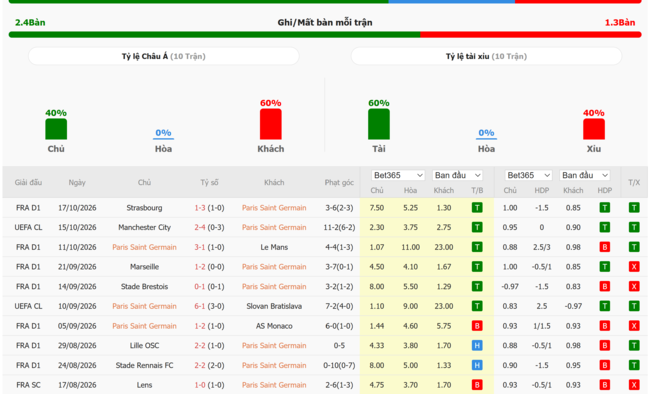This screenshot has width=650, height=394.
Task: Click the HDP result badge in Manchester City row
Action: [x=605, y=227]
